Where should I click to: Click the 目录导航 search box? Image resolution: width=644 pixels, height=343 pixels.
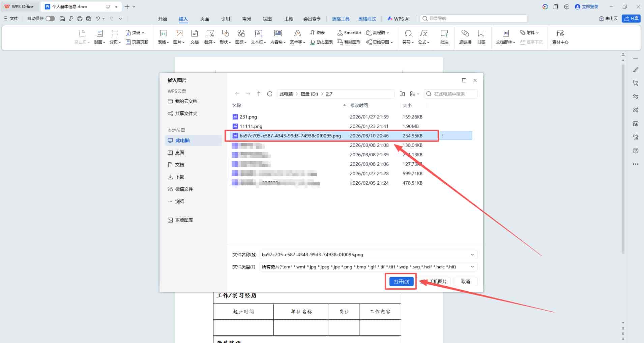point(474,19)
